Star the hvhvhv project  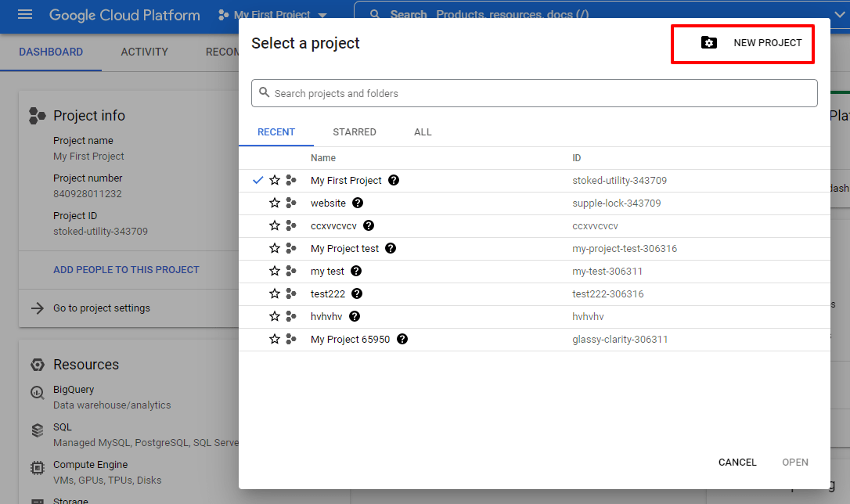[x=275, y=316]
